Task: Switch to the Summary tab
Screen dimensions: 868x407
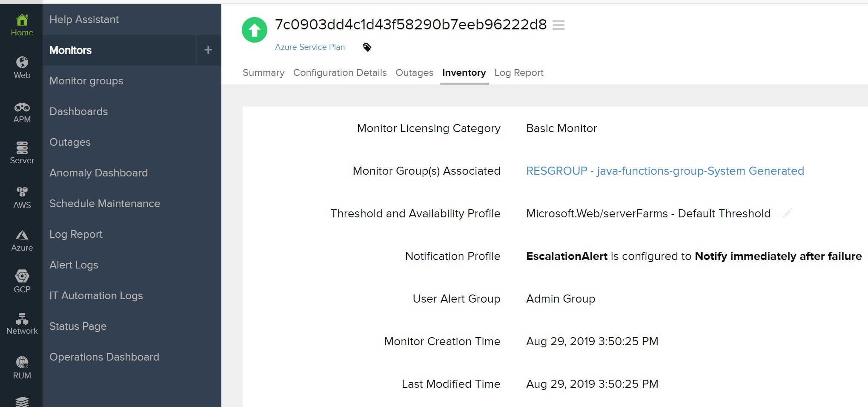Action: click(x=264, y=73)
